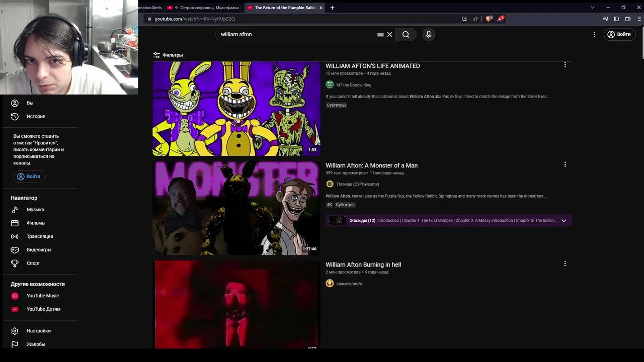The width and height of the screenshot is (644, 362).
Task: Switch to DonationAlerts browser tab
Action: coord(151,8)
